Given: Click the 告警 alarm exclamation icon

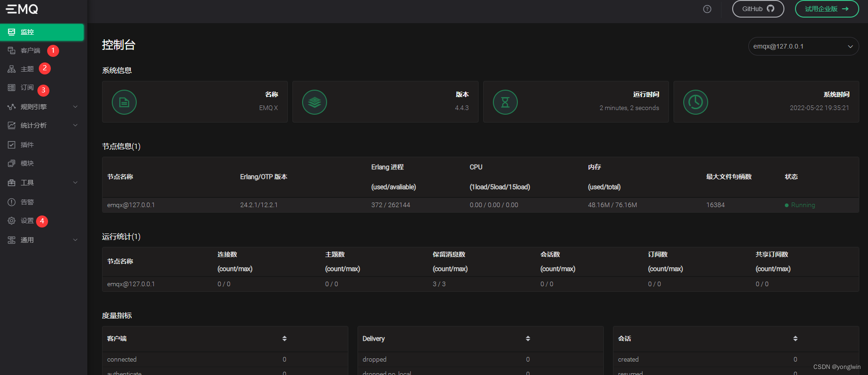Looking at the screenshot, I should [12, 202].
